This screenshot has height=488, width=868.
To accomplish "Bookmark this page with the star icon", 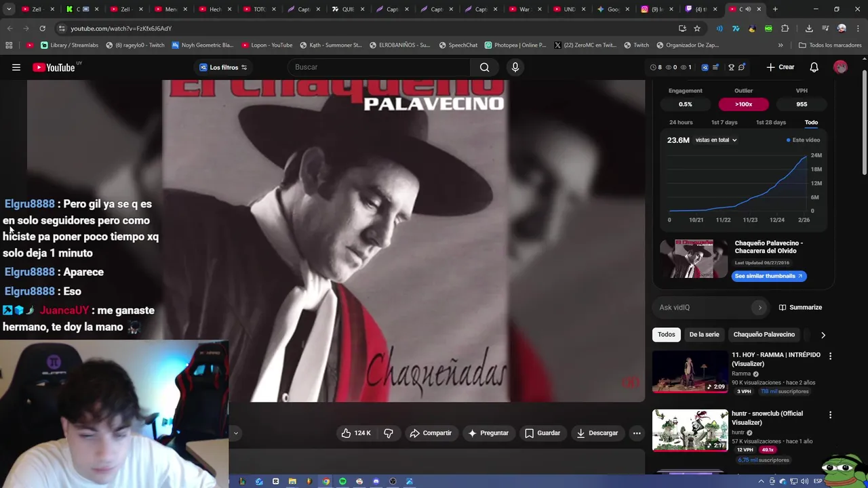I will (697, 28).
